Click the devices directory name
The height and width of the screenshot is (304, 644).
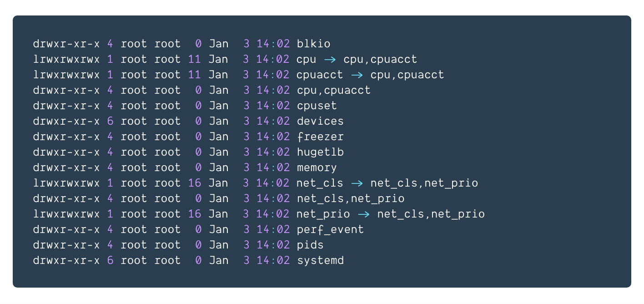coord(320,122)
